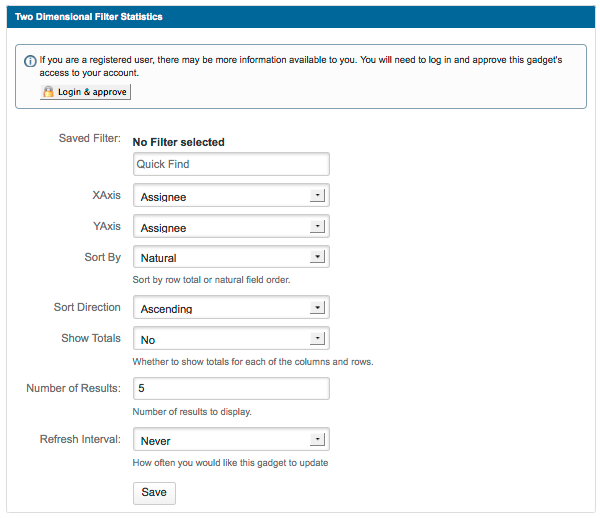600x518 pixels.
Task: Open the Show Totals dropdown
Action: pyautogui.click(x=231, y=338)
